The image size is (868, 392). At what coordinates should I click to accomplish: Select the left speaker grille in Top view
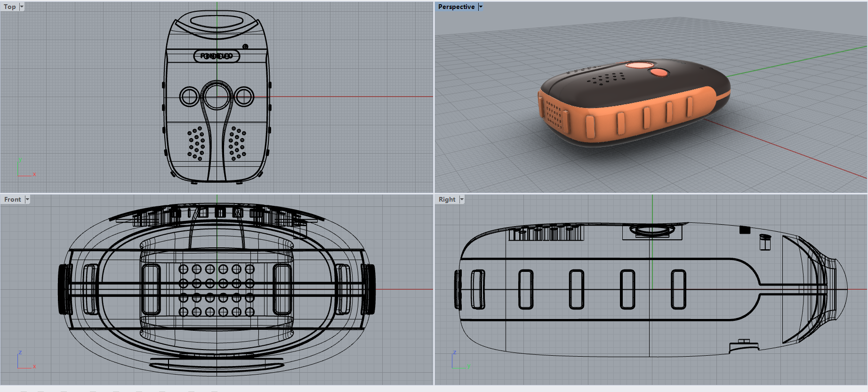click(x=196, y=143)
